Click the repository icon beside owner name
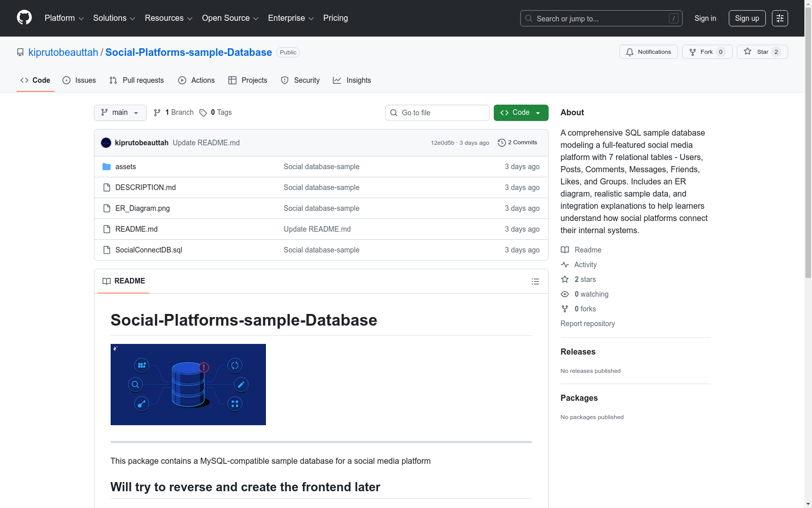812x508 pixels. click(x=20, y=52)
